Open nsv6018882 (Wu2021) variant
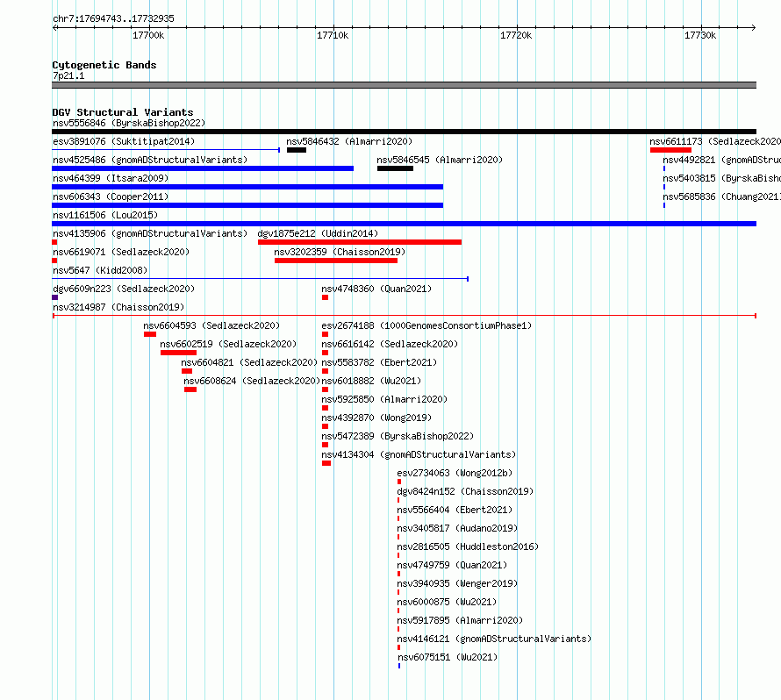This screenshot has height=700, width=781. click(x=371, y=381)
